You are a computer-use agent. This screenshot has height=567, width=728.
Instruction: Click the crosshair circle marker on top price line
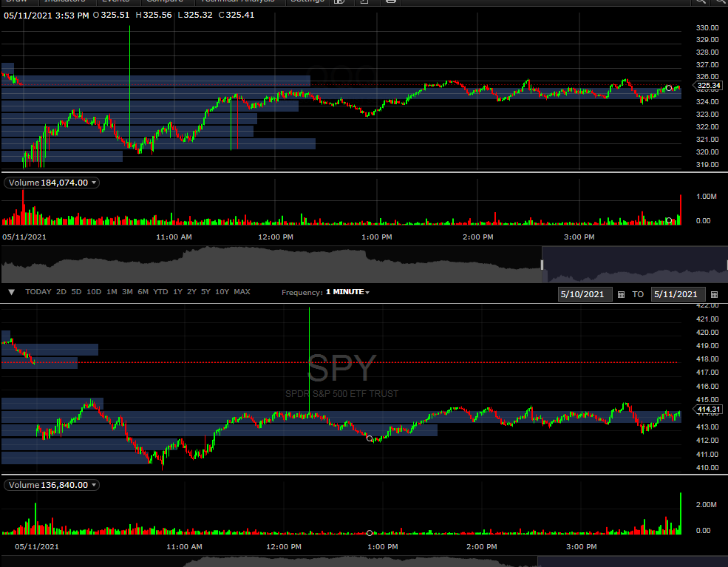click(x=669, y=88)
